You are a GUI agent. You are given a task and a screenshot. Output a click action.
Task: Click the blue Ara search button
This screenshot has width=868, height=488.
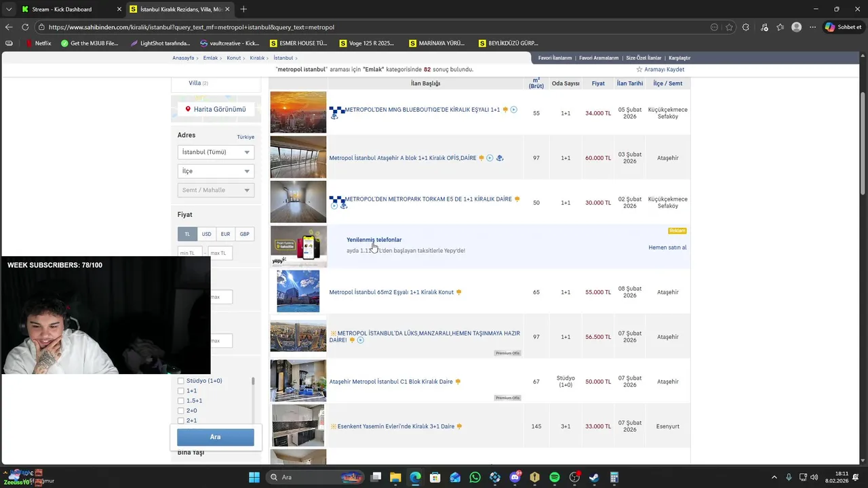coord(216,437)
